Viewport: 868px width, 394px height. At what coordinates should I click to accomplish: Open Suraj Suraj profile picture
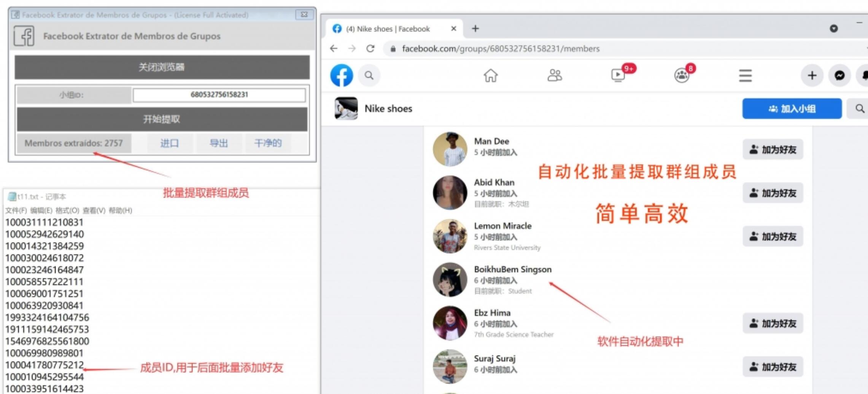[450, 366]
